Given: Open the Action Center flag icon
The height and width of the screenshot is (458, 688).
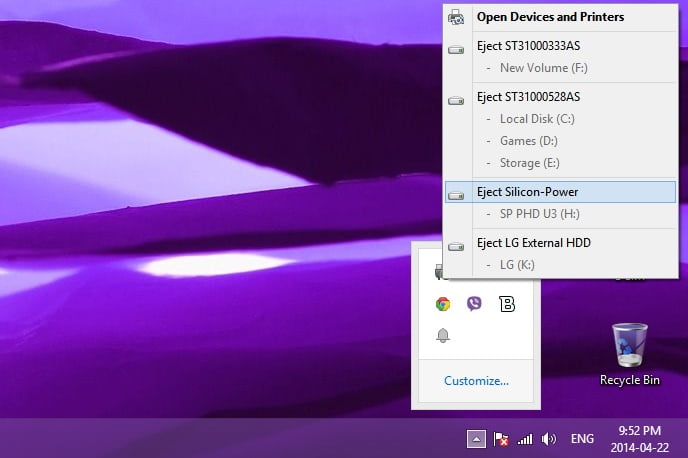Looking at the screenshot, I should (x=503, y=439).
